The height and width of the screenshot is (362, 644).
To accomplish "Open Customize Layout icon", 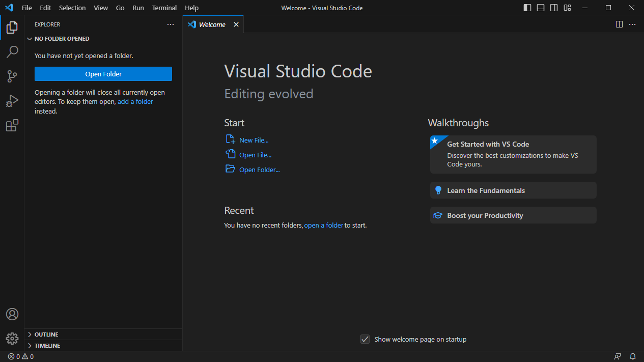I will (x=567, y=8).
